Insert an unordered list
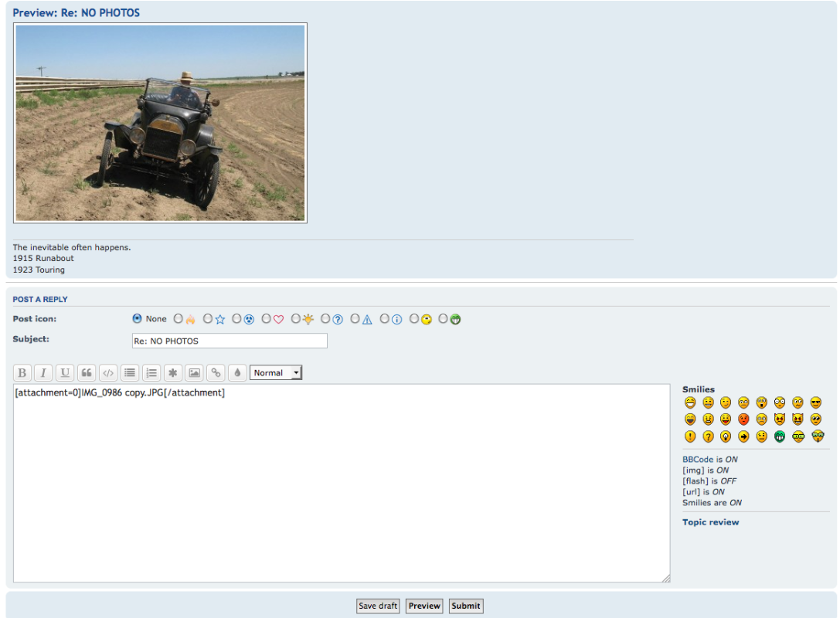840x618 pixels. [x=130, y=373]
